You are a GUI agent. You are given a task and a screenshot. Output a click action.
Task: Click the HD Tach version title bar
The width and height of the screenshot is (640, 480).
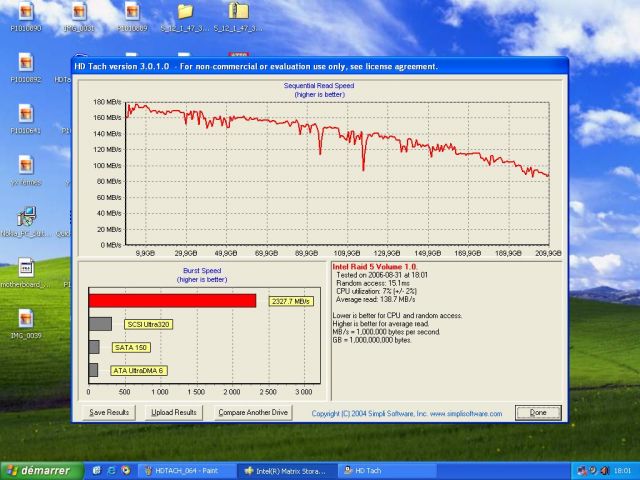click(320, 67)
